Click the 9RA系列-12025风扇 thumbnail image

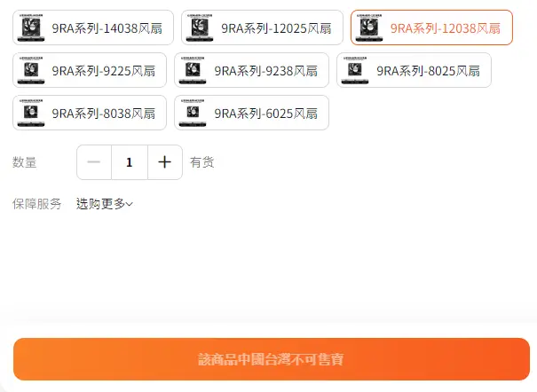200,27
